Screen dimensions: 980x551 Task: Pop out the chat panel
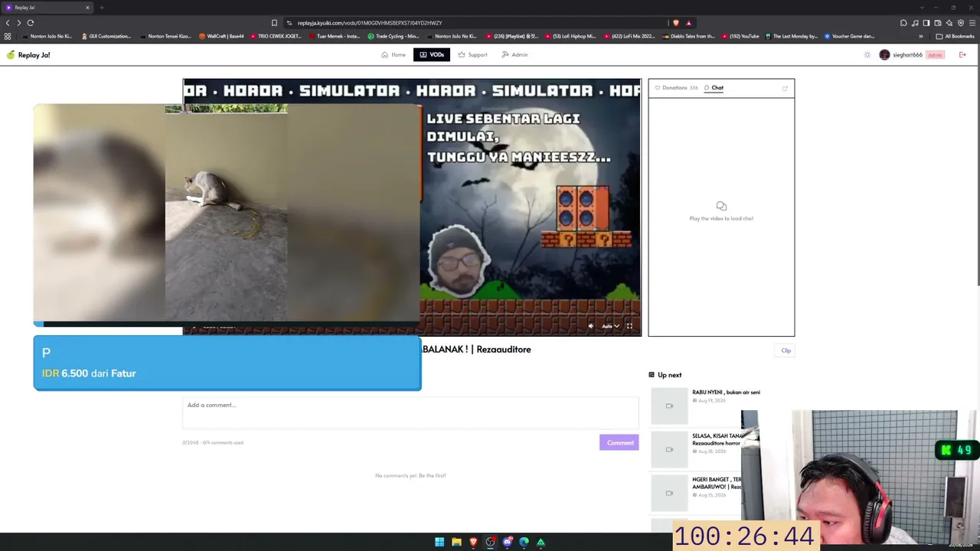pyautogui.click(x=785, y=88)
